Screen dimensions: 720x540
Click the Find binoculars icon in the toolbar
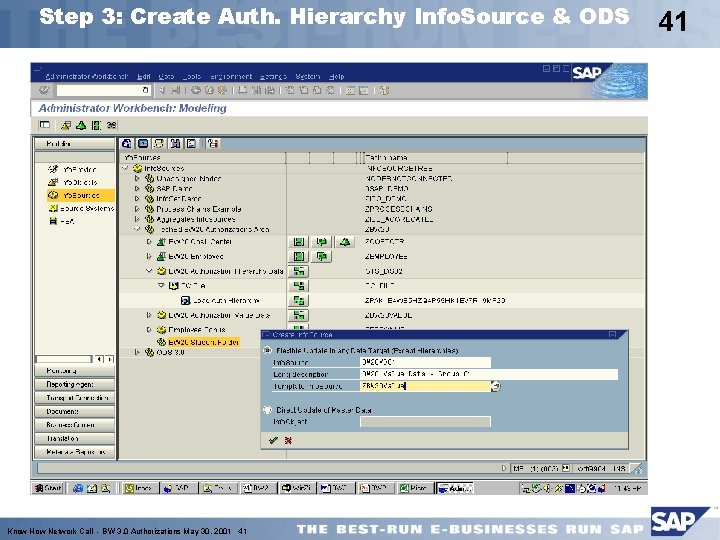pyautogui.click(x=257, y=90)
